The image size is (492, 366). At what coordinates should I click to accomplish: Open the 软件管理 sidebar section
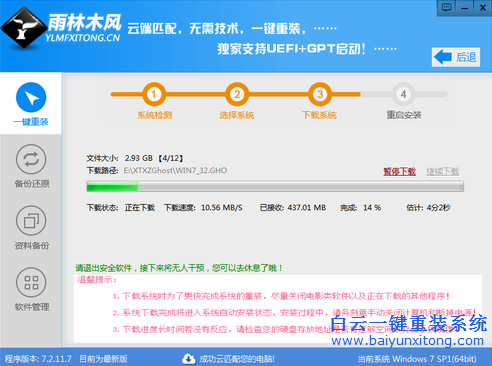pyautogui.click(x=31, y=289)
